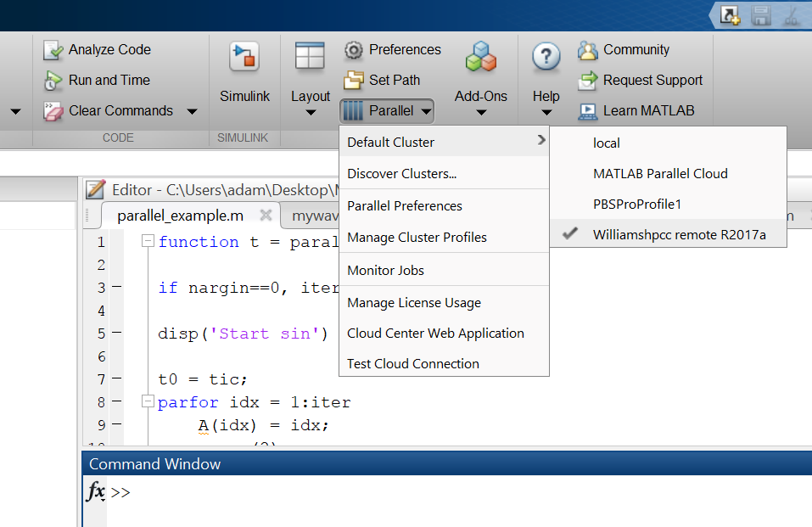Click the Community label
Screen dimensions: 812x527
[636, 50]
